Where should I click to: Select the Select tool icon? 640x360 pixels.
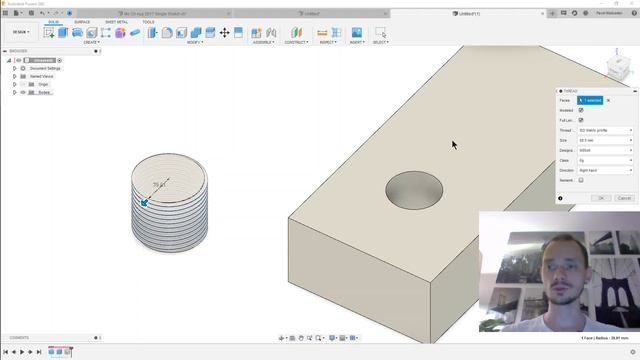[380, 33]
